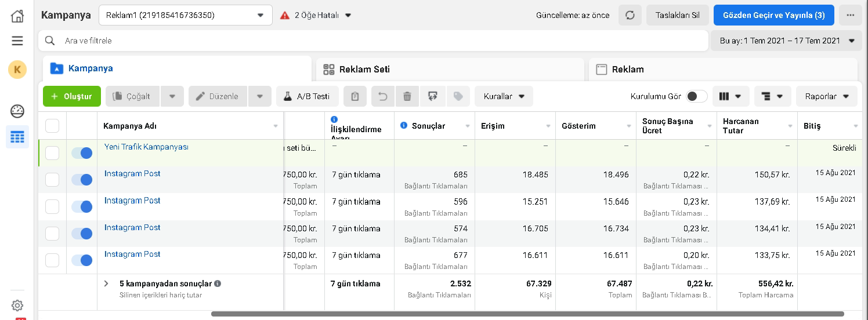
Task: Click the 2.532 total results value
Action: [x=460, y=284]
